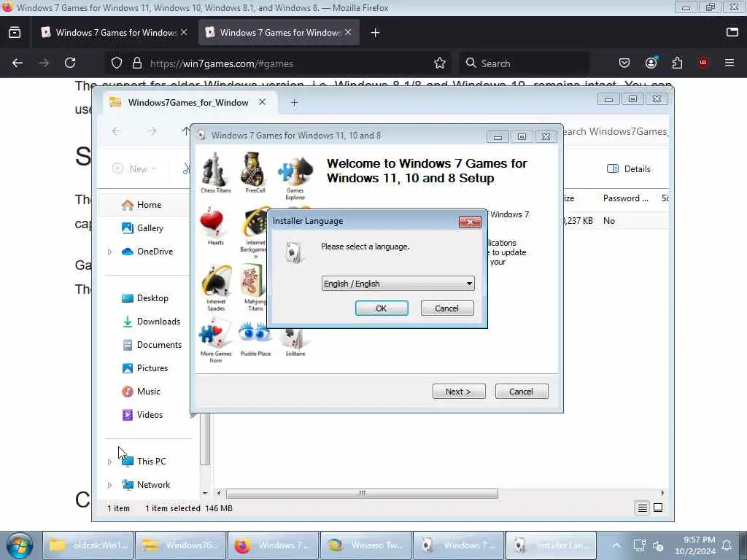Close the first Firefox tab
The width and height of the screenshot is (747, 560).
click(184, 32)
